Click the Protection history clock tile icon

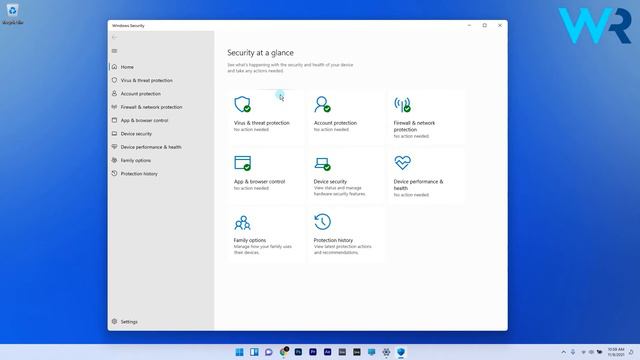tap(322, 222)
